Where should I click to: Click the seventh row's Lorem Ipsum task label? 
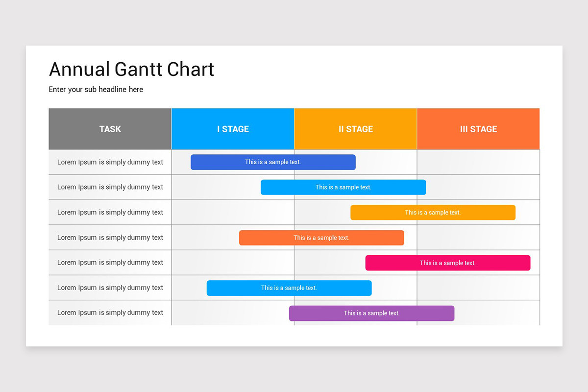point(110,313)
